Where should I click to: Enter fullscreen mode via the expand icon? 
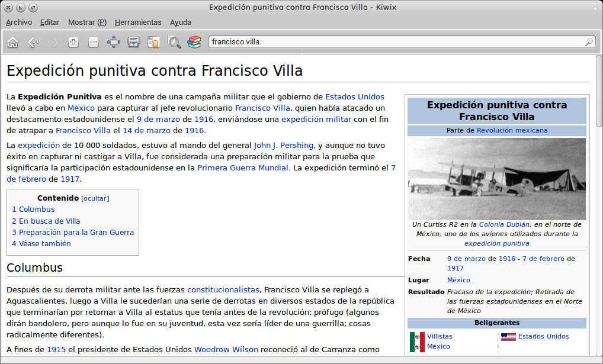pyautogui.click(x=113, y=42)
